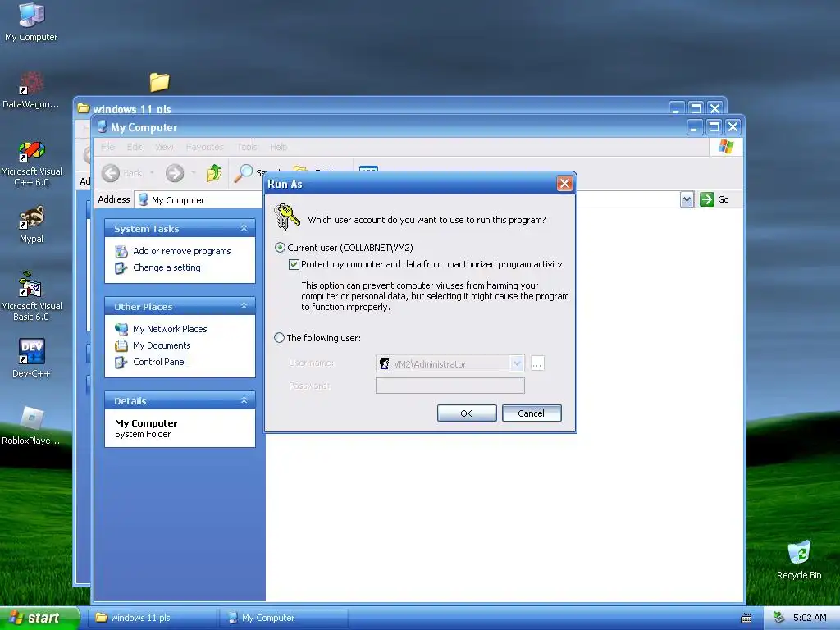840x630 pixels.
Task: Switch to My Computer taskbar button
Action: tap(285, 618)
